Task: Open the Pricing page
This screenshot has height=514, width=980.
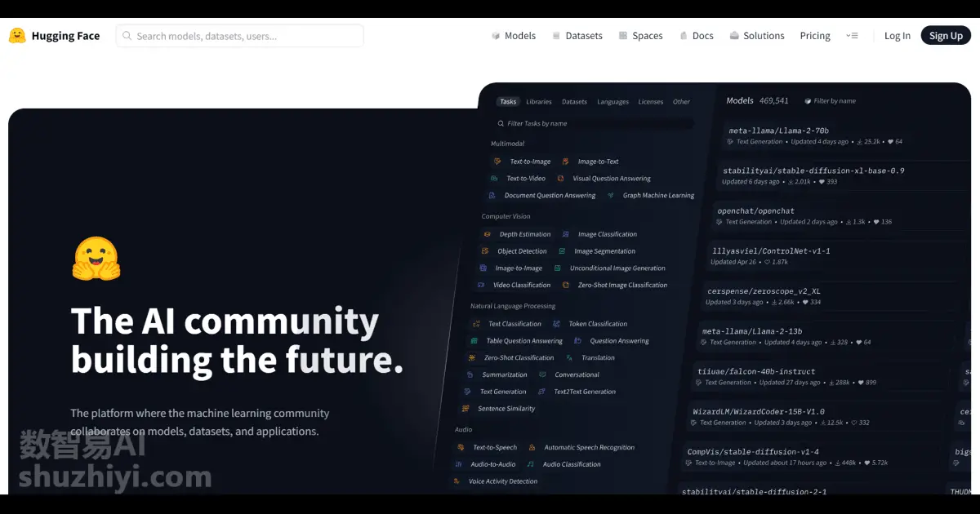Action: [x=815, y=36]
